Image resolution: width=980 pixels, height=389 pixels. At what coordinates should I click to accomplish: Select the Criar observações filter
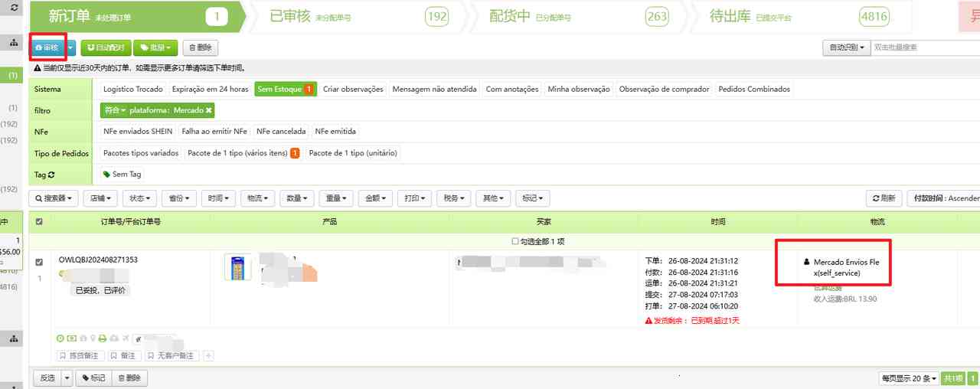(353, 90)
